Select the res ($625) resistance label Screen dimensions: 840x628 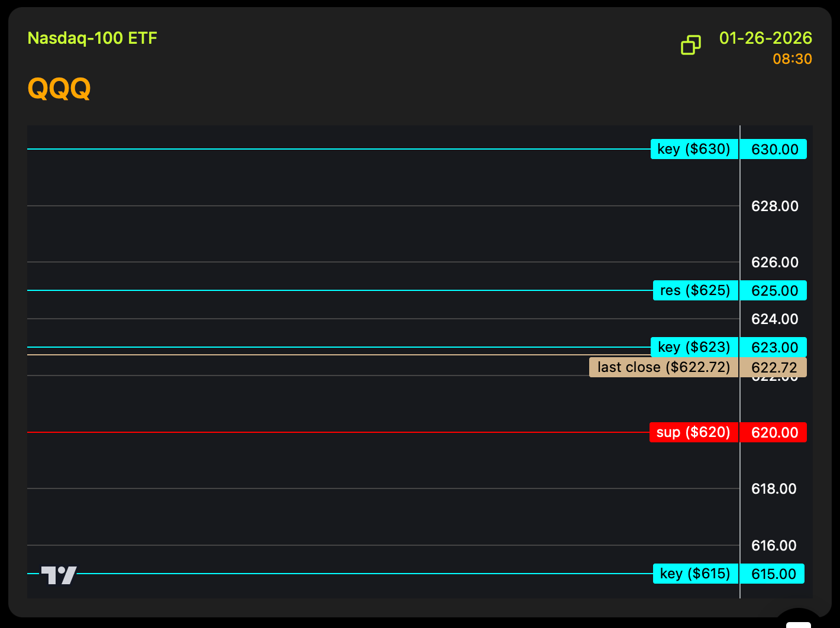click(695, 290)
